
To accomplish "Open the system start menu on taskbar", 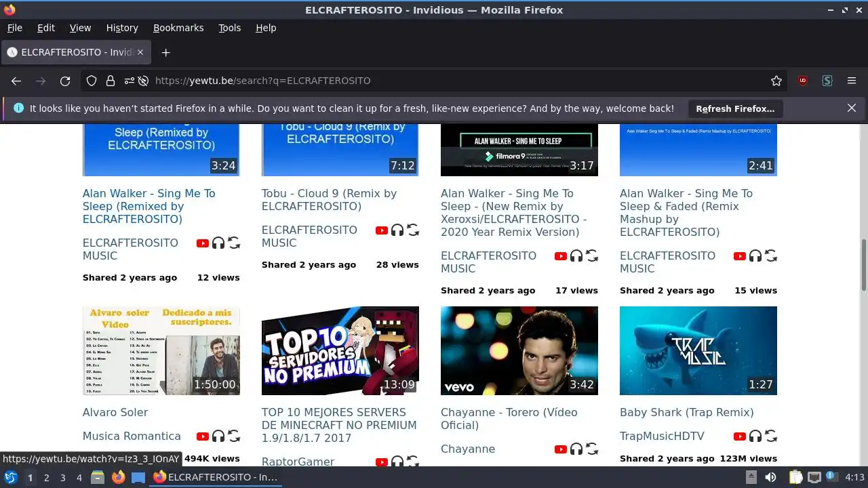I will pos(11,477).
